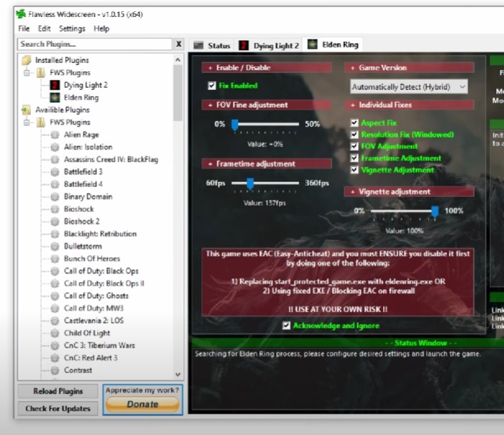504x435 pixels.
Task: Click the Dying Light 2 tab icon
Action: pyautogui.click(x=244, y=45)
